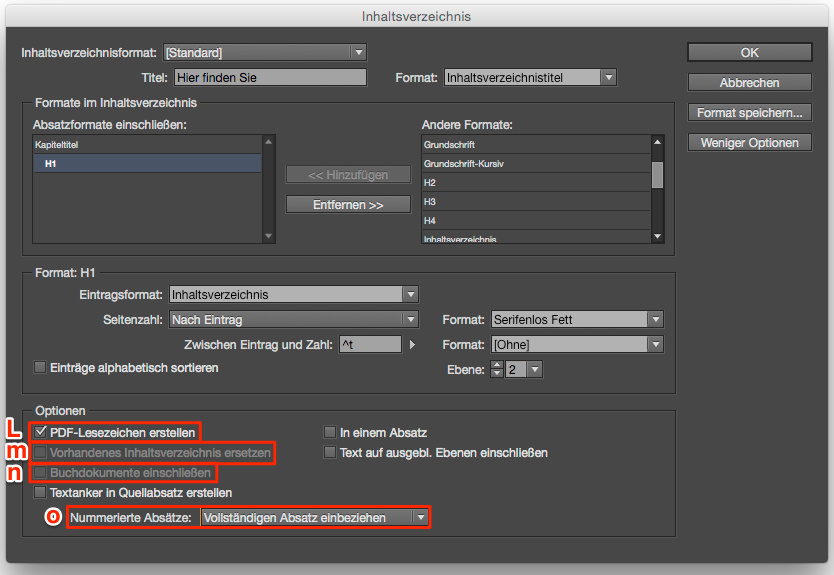
Task: Select H3 in Andere Formate list
Action: tap(536, 202)
